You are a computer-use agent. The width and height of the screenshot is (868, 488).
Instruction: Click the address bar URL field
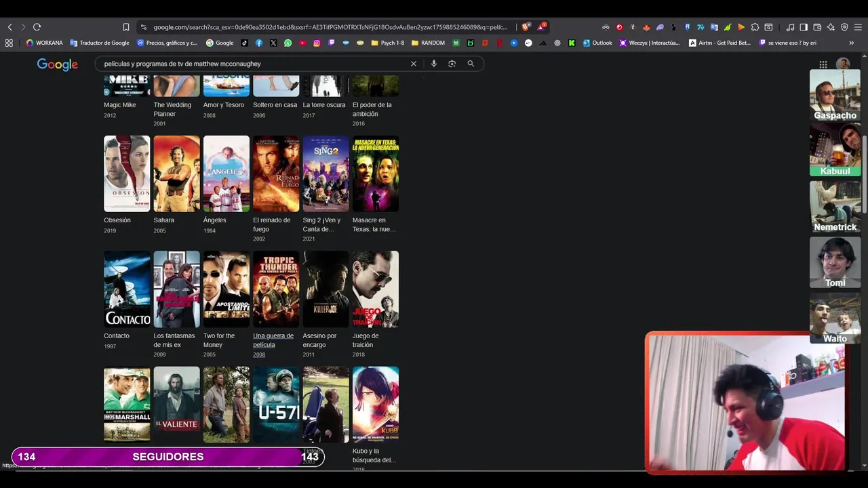tap(330, 27)
